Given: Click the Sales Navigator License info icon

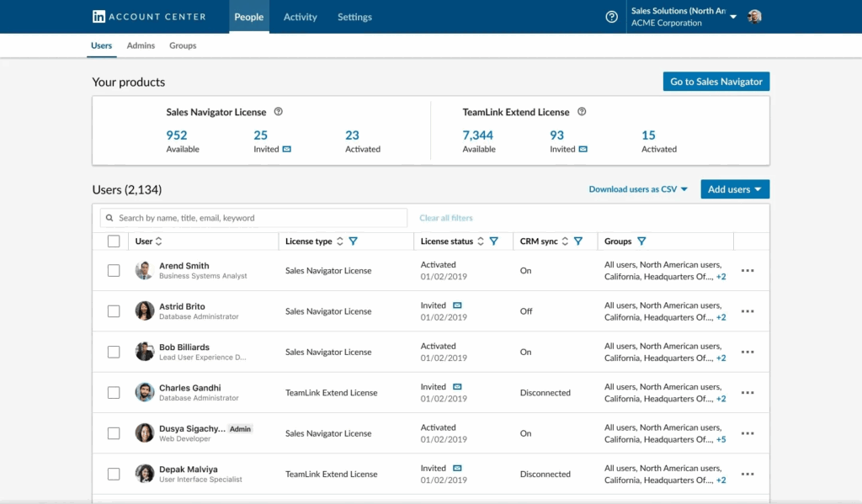Looking at the screenshot, I should [278, 111].
